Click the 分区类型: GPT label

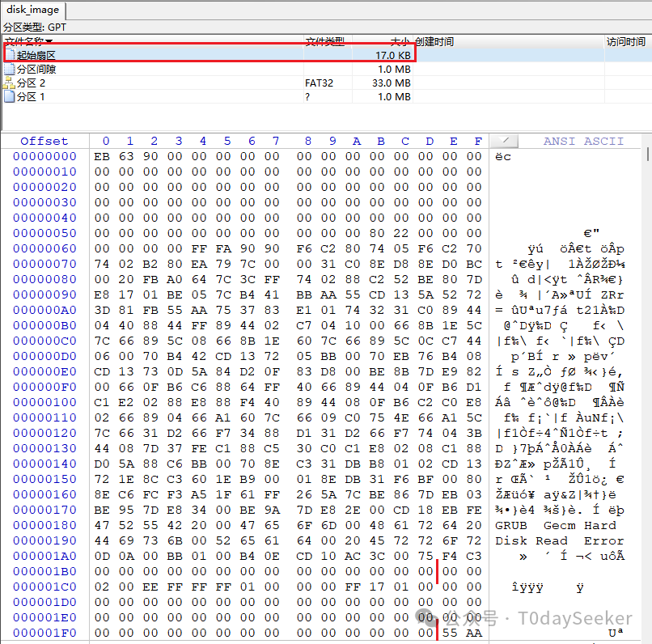(x=35, y=27)
